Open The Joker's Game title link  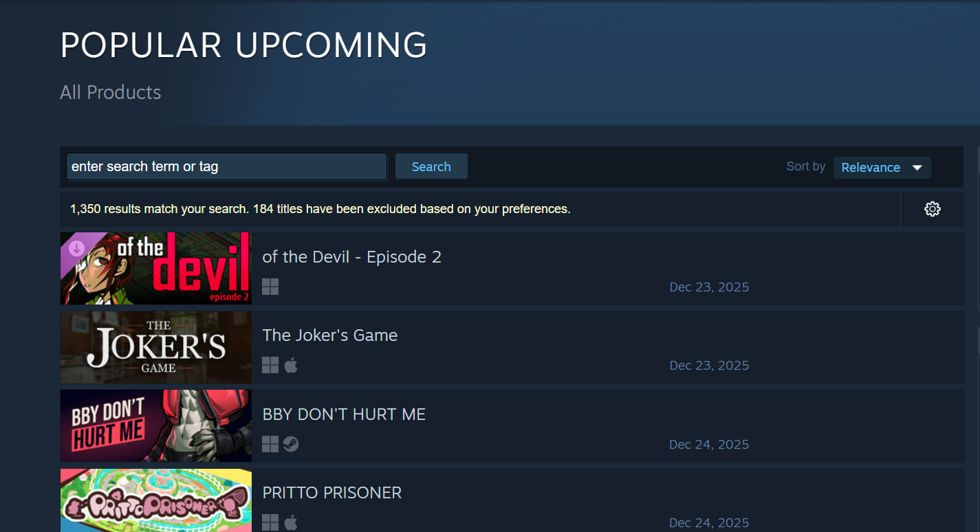330,335
